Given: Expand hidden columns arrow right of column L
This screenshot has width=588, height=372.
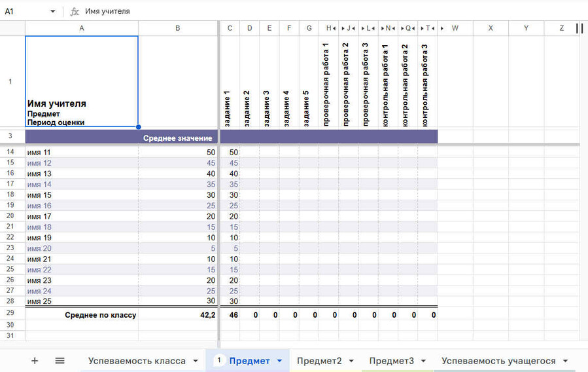Looking at the screenshot, I should coord(374,28).
